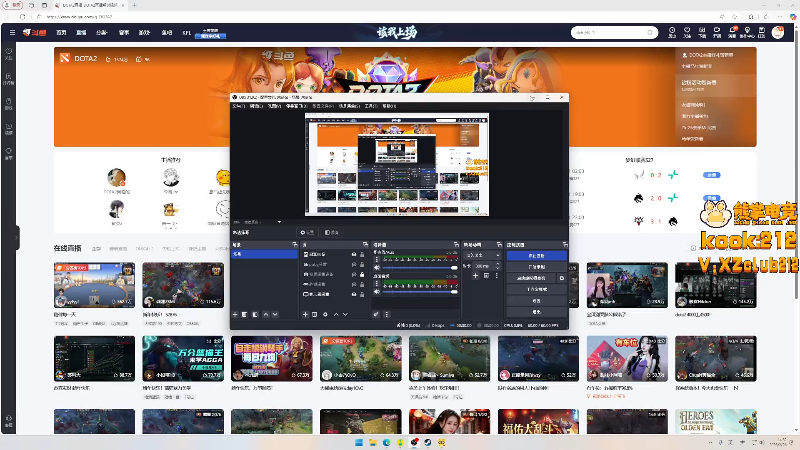Open the OBS mixer toolbar three-dot menu
Screen dimensions: 800x450
pos(386,315)
